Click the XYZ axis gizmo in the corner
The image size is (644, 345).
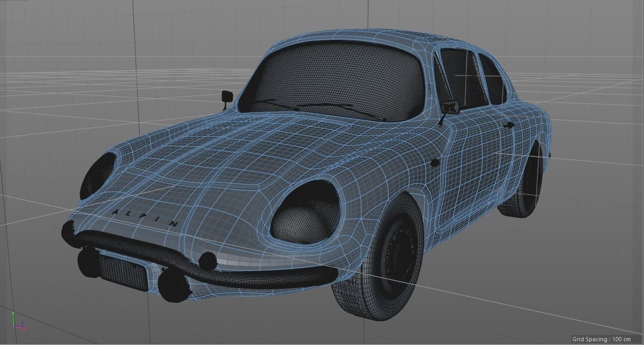pyautogui.click(x=18, y=321)
